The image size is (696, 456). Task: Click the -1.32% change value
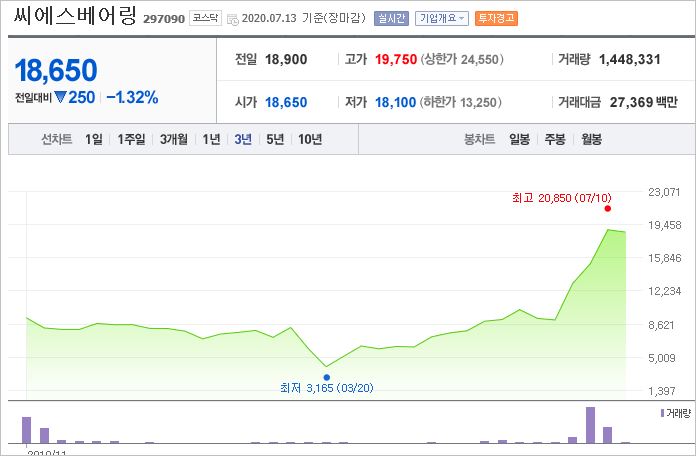[x=132, y=97]
